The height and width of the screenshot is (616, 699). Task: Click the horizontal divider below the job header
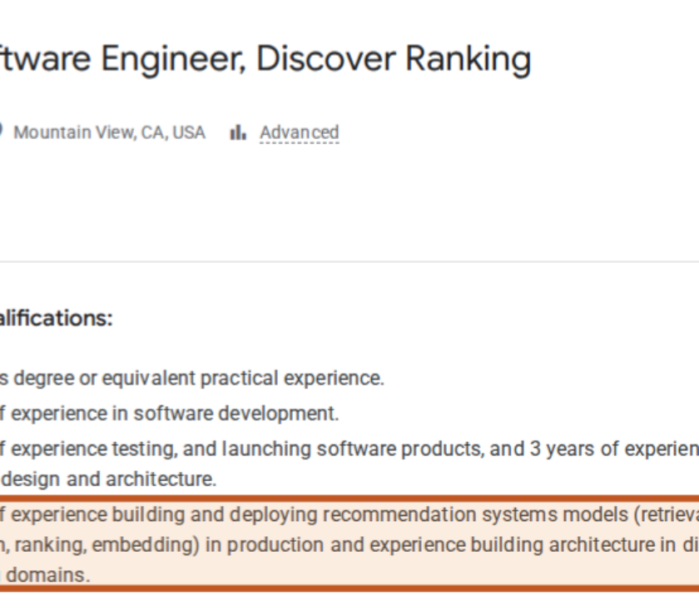[x=349, y=262]
